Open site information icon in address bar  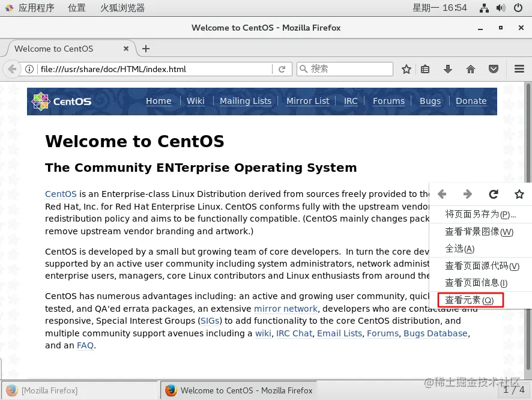click(29, 69)
